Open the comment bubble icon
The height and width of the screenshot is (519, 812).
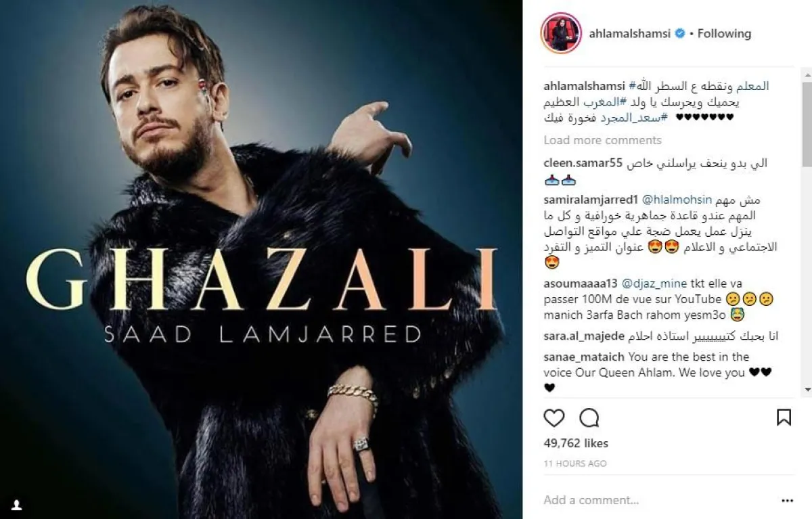[x=589, y=418]
